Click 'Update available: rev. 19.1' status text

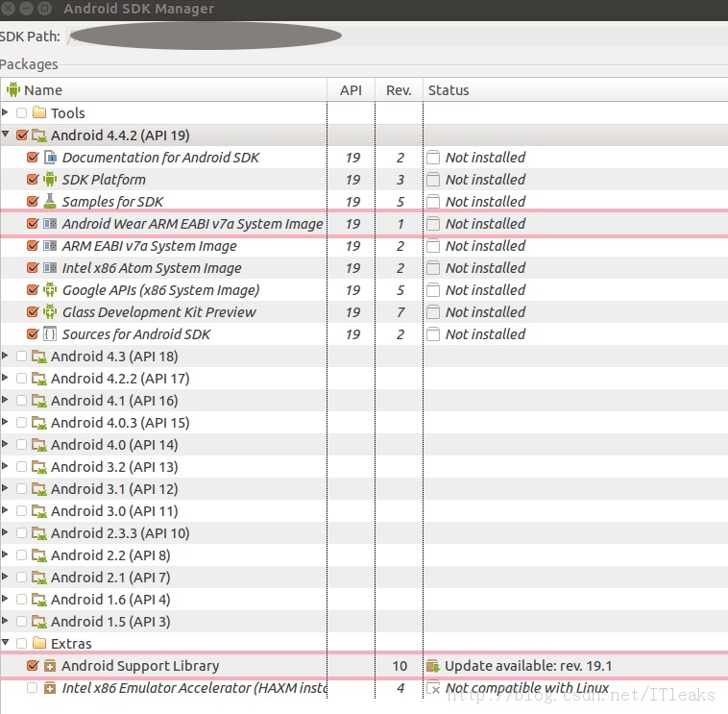(528, 666)
